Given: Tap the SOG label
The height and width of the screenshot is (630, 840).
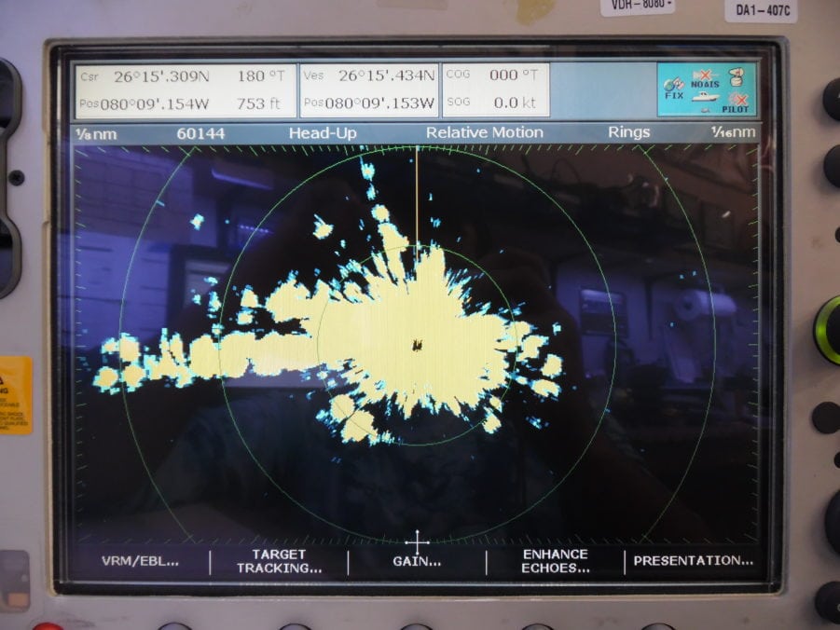Looking at the screenshot, I should point(458,102).
